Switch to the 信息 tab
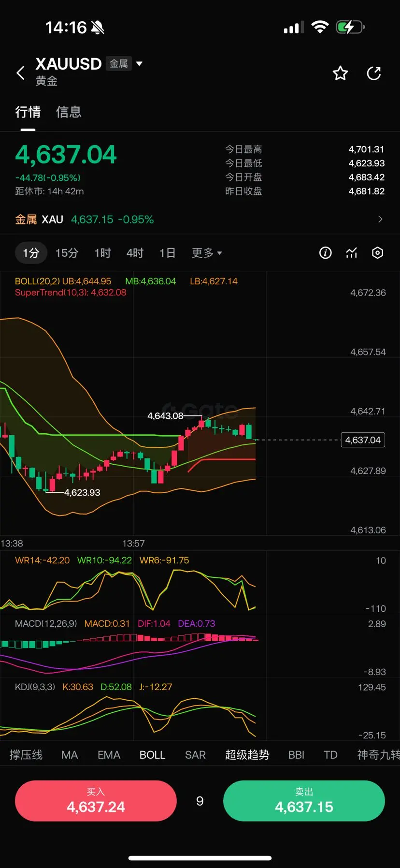Viewport: 400px width, 868px height. [x=69, y=112]
